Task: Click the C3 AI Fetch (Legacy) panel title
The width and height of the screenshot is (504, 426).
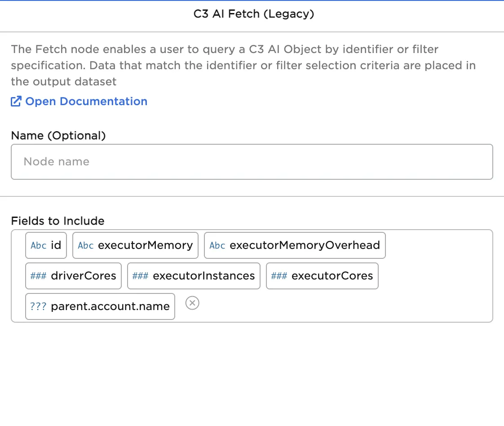Action: (254, 14)
